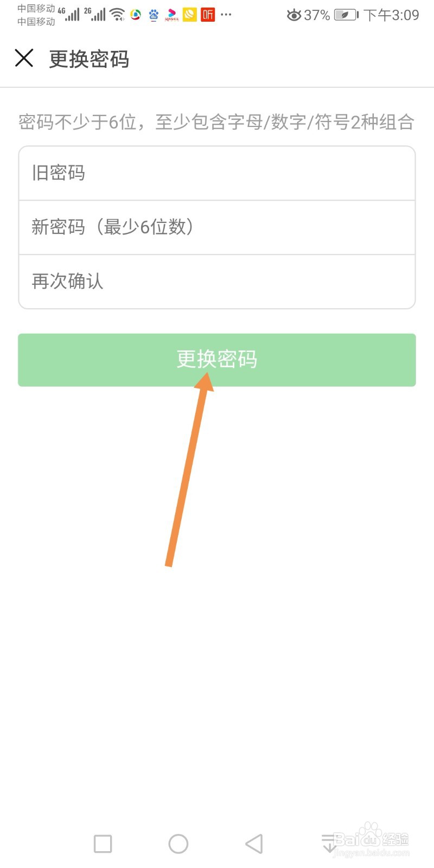Tap the 更换密码 title text
The width and height of the screenshot is (434, 868).
89,60
